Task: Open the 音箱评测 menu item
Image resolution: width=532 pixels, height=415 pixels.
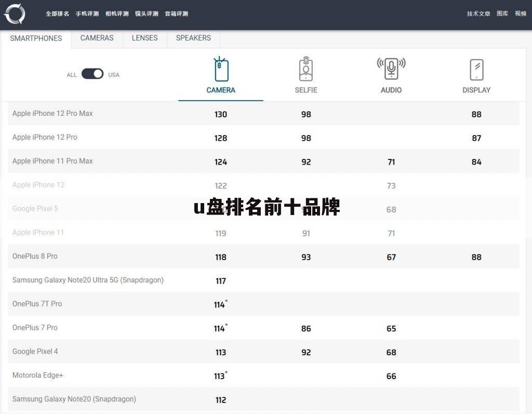Action: (x=176, y=14)
